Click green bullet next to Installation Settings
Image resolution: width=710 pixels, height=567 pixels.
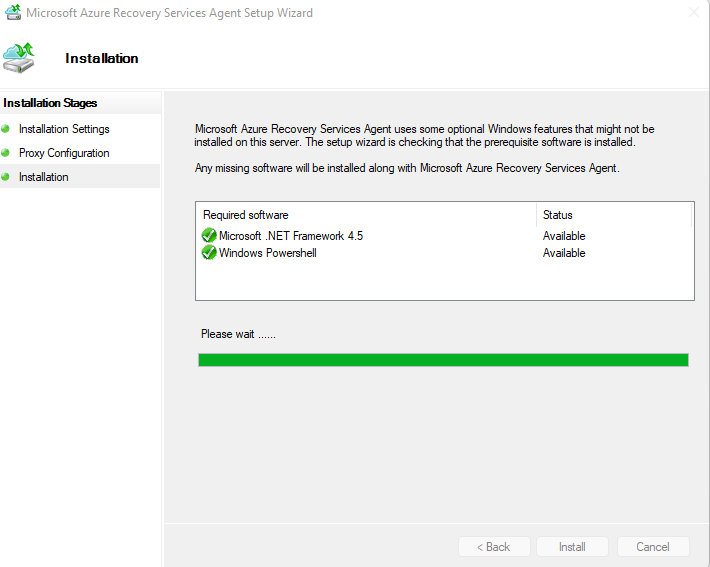coord(5,129)
